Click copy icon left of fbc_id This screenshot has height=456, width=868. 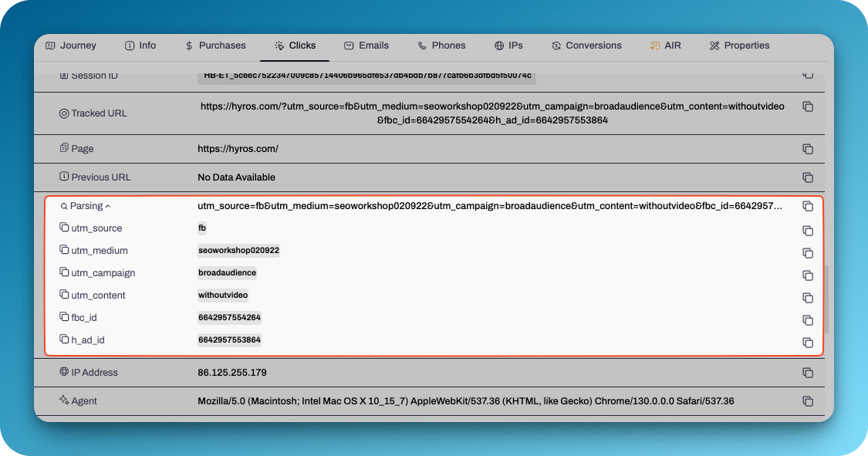click(x=64, y=317)
